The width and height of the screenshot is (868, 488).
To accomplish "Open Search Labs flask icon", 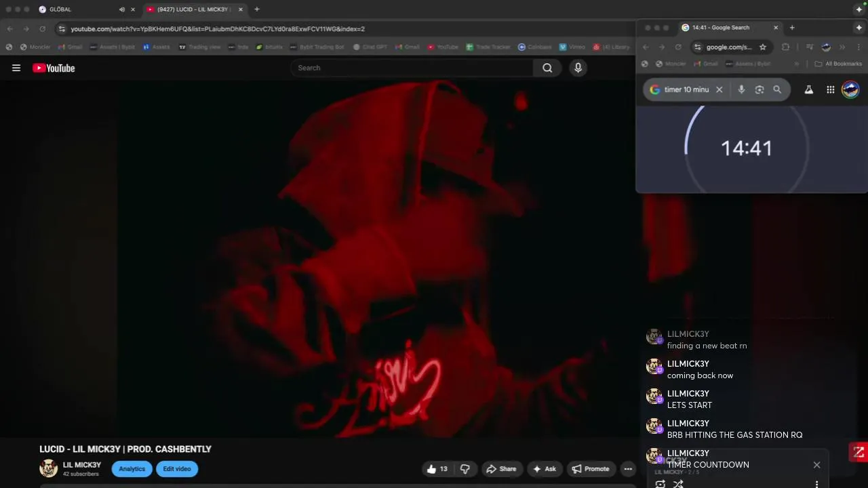I will [x=809, y=89].
